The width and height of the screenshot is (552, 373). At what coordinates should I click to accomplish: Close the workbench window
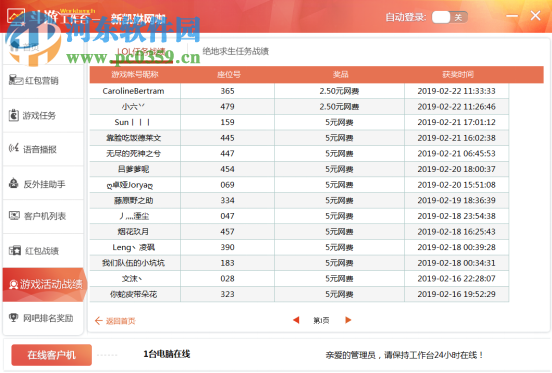pos(535,15)
